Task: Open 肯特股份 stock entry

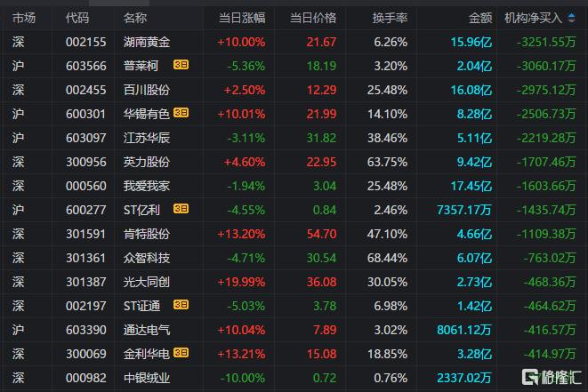Action: tap(147, 234)
